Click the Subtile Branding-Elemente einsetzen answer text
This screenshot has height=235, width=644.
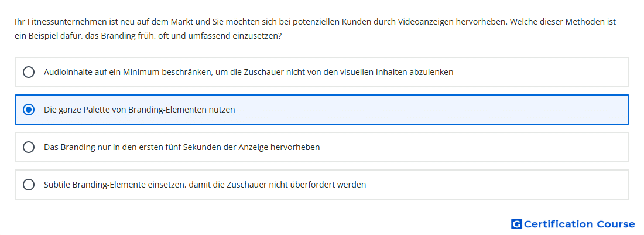[x=205, y=185]
